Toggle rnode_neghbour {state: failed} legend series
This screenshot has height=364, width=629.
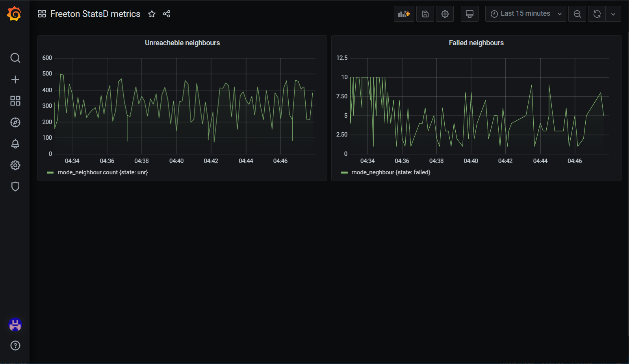[391, 172]
